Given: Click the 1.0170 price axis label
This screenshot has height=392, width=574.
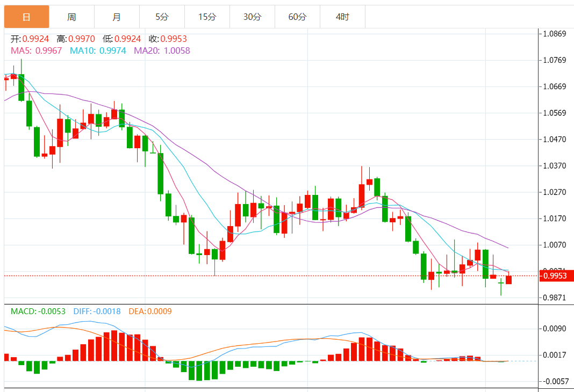Looking at the screenshot, I should pyautogui.click(x=554, y=219).
